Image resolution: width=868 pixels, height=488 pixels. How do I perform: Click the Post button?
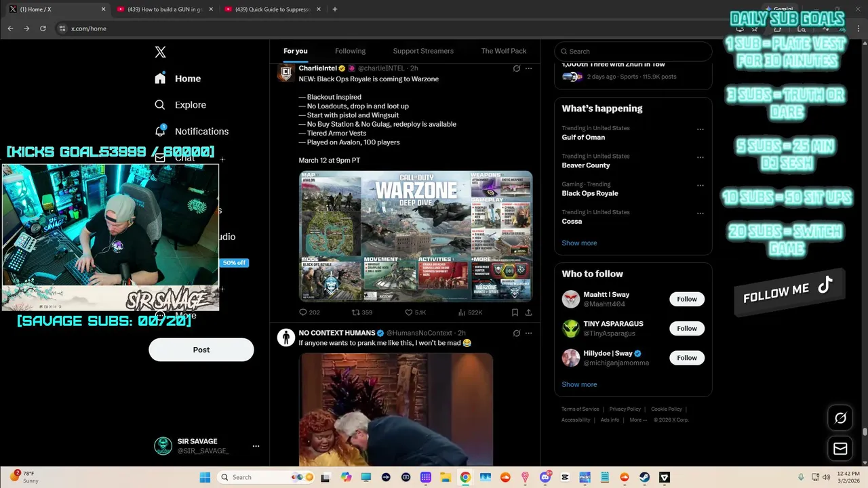(x=201, y=350)
